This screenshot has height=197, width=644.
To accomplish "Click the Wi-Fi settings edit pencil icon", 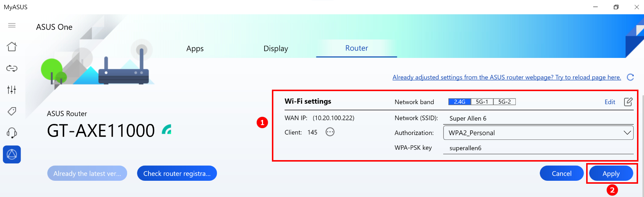I will point(629,102).
